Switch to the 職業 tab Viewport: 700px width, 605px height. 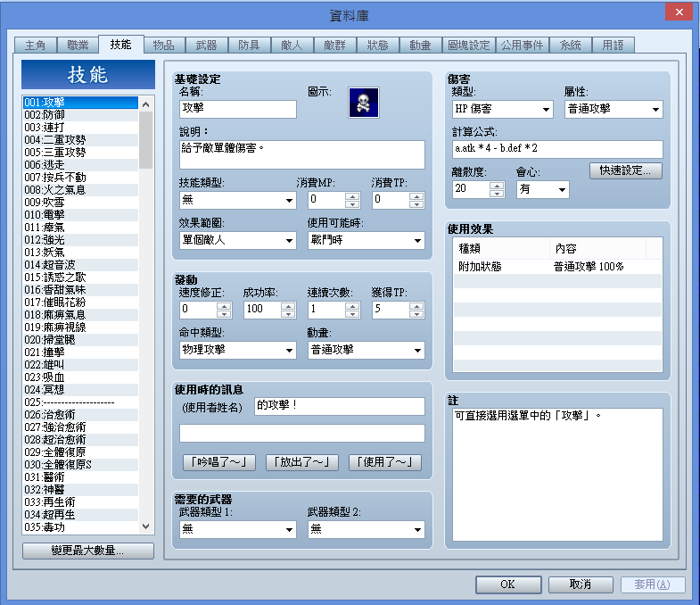pyautogui.click(x=78, y=46)
